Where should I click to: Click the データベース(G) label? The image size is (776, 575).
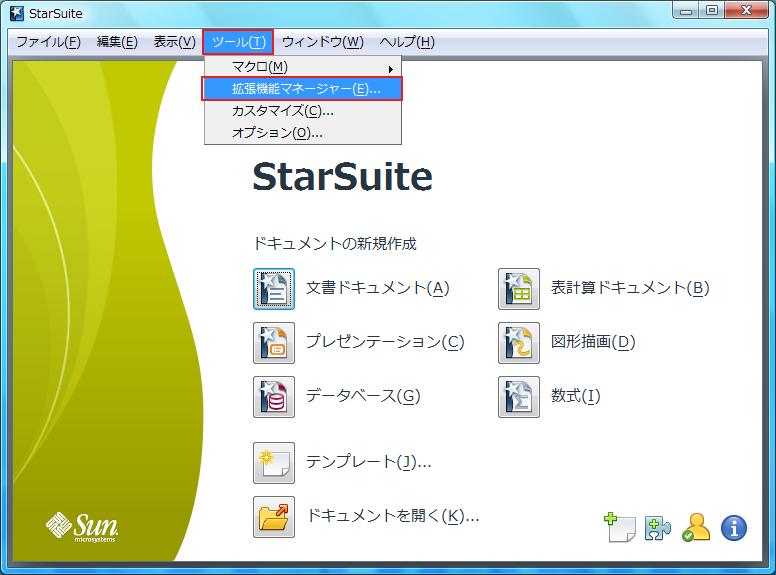pyautogui.click(x=363, y=396)
